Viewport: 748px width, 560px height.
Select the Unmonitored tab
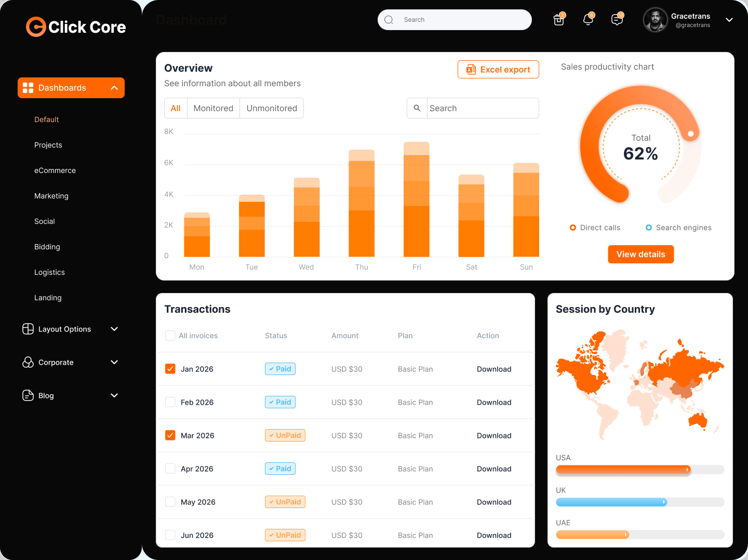[271, 108]
